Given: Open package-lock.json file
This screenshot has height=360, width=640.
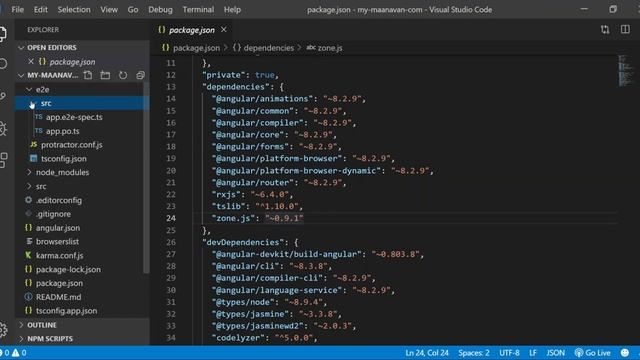Looking at the screenshot, I should click(x=68, y=269).
